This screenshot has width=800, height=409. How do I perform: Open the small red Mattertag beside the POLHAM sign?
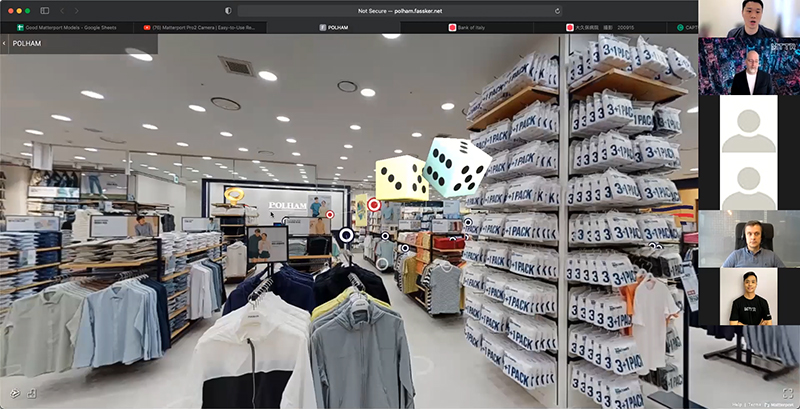(x=330, y=214)
